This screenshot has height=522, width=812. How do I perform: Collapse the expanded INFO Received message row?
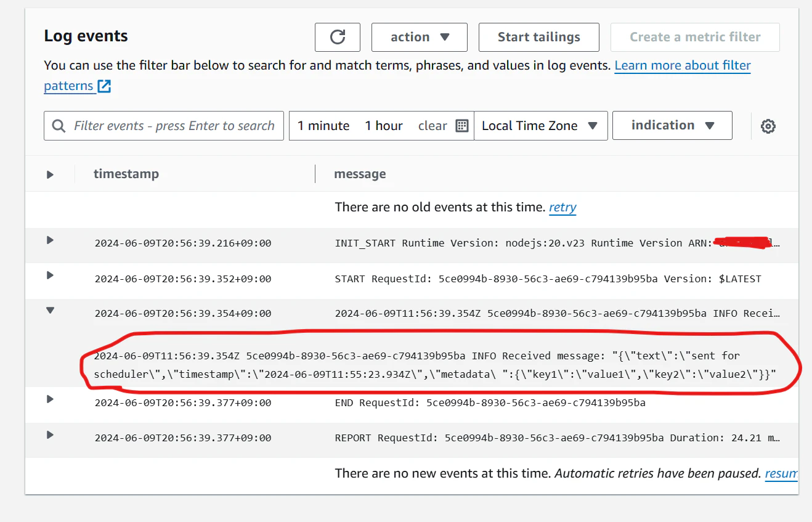pyautogui.click(x=51, y=311)
